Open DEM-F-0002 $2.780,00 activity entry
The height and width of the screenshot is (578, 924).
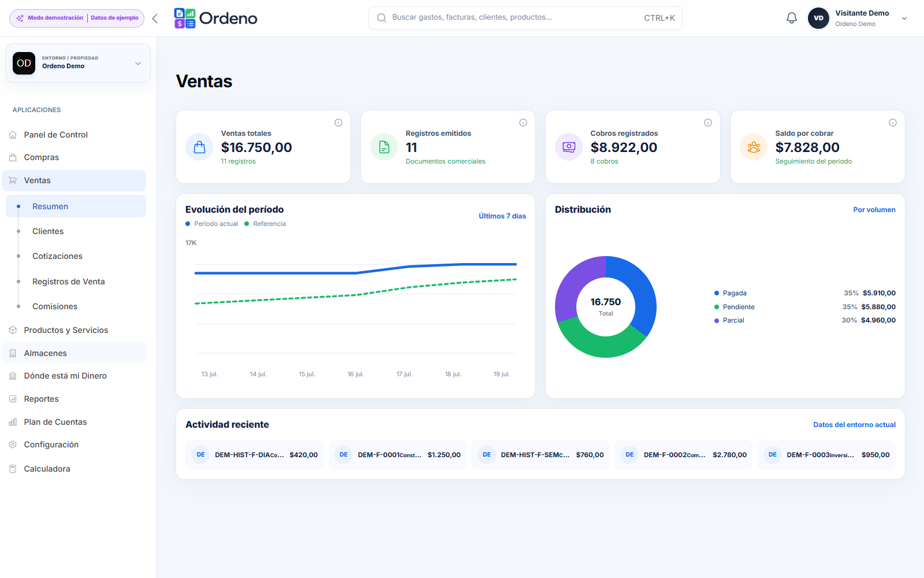[x=683, y=455]
